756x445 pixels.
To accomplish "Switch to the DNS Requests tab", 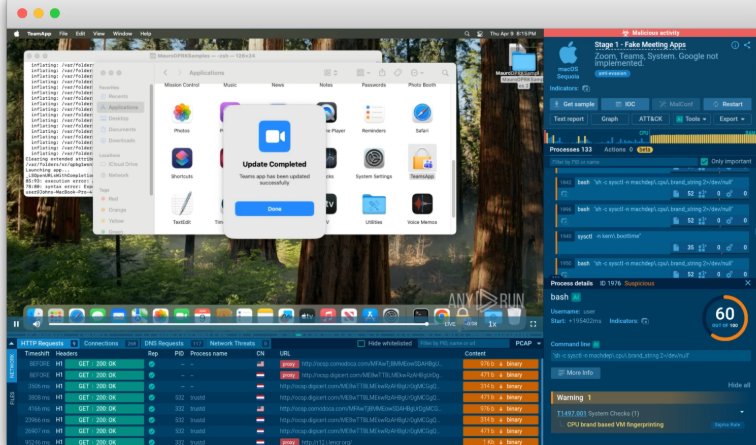I will point(165,343).
